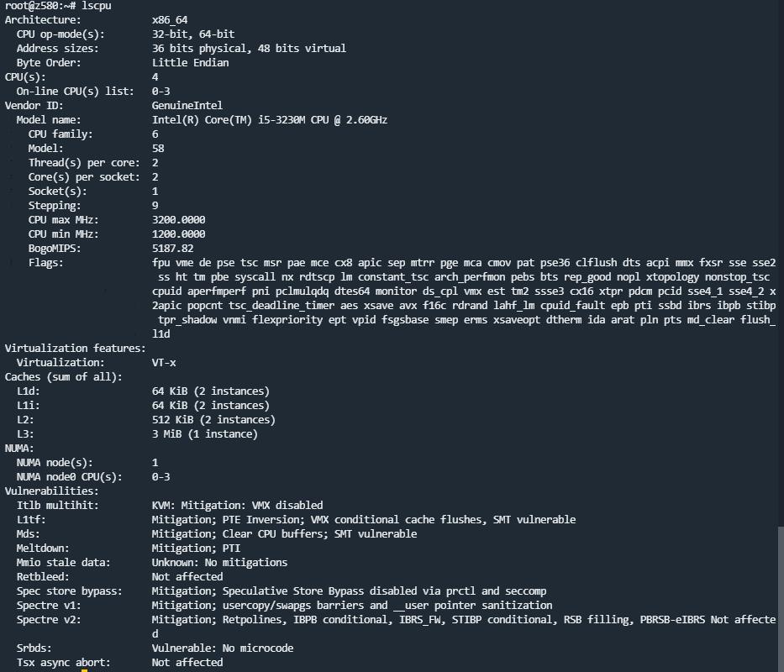This screenshot has height=672, width=784.
Task: Click the Srbds 'Vulnerable: No microcode' text
Action: click(x=222, y=648)
